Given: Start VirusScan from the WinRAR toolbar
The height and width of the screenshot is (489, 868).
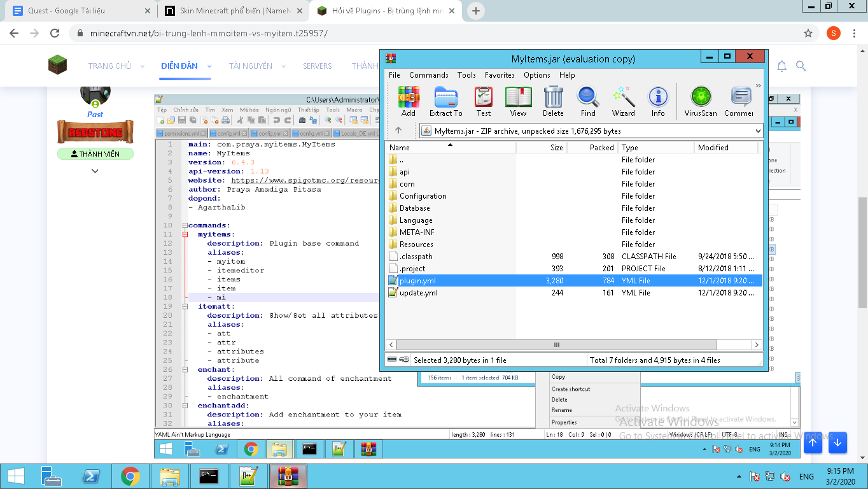Looking at the screenshot, I should (x=701, y=102).
